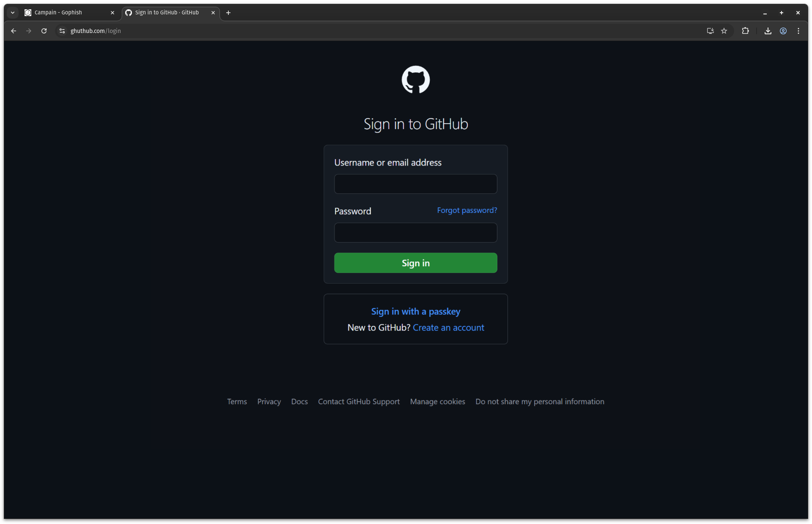Screen dimensions: 812x524
Task: Choose Sign in with a passkey
Action: point(415,312)
